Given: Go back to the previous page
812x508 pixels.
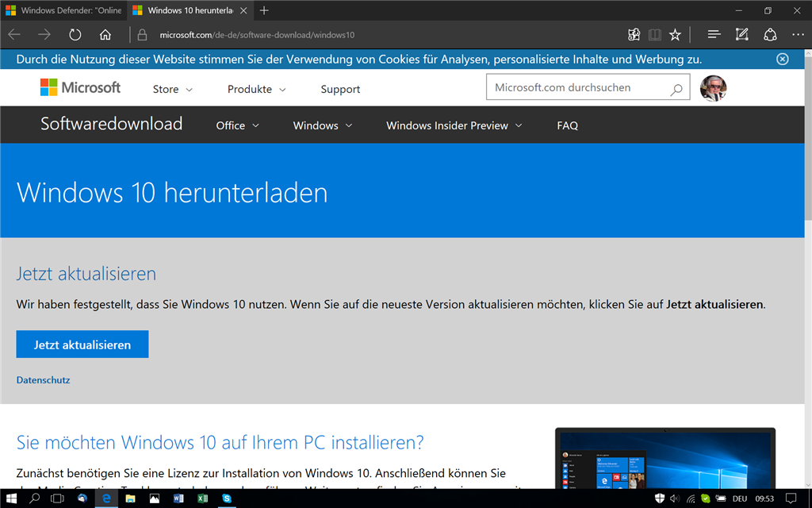Looking at the screenshot, I should (x=14, y=35).
